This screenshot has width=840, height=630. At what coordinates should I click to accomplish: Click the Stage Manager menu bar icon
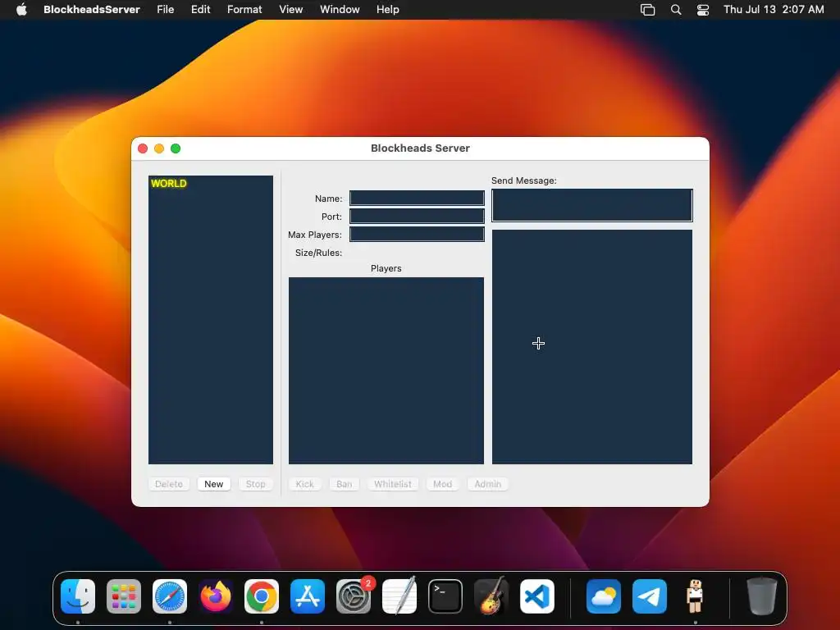648,10
